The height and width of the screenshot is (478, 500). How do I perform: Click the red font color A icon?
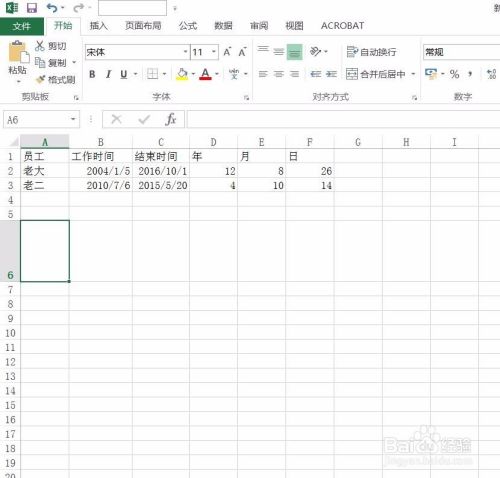coord(205,74)
